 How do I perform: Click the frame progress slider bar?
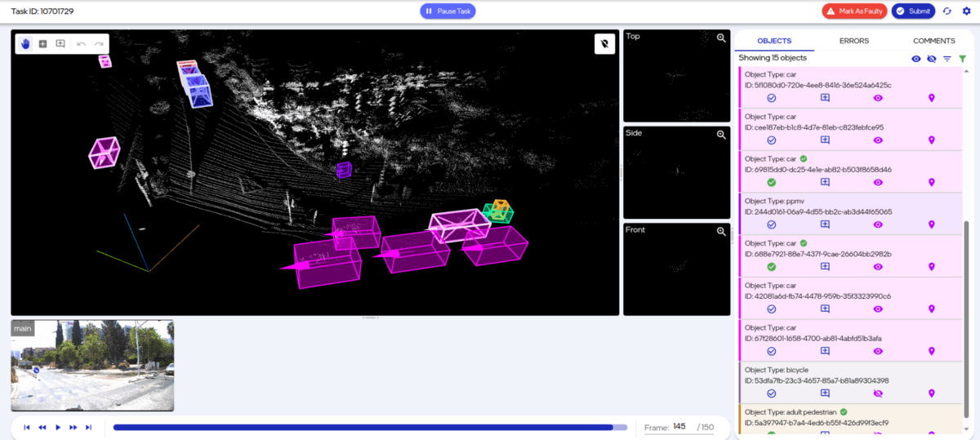point(370,427)
